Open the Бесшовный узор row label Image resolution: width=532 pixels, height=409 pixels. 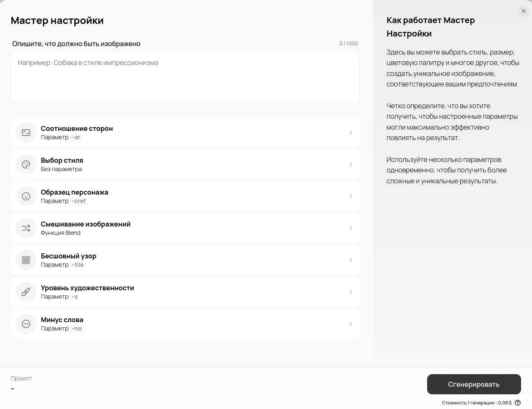click(x=68, y=256)
